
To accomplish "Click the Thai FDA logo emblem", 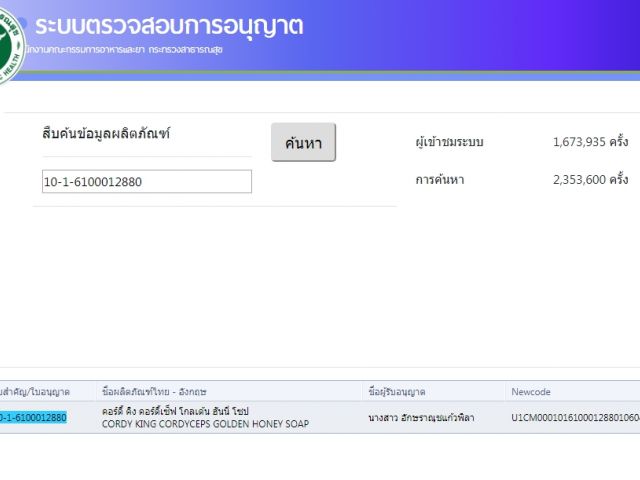I will coord(10,45).
